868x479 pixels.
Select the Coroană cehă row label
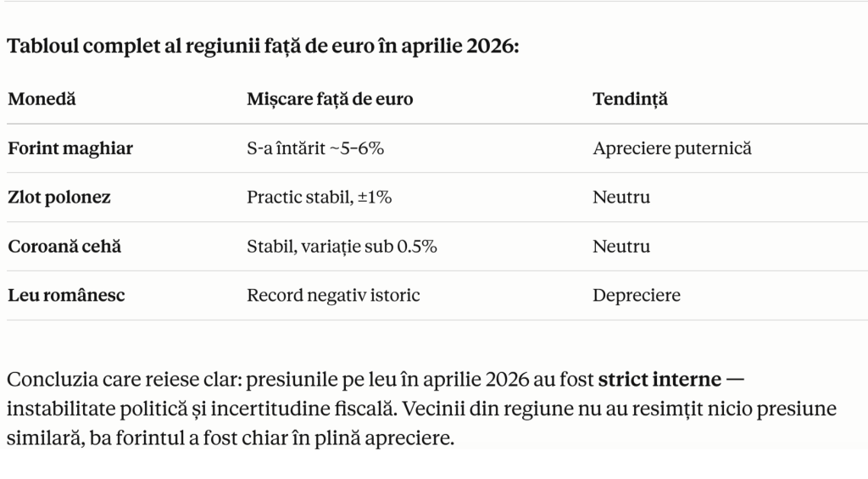[64, 247]
